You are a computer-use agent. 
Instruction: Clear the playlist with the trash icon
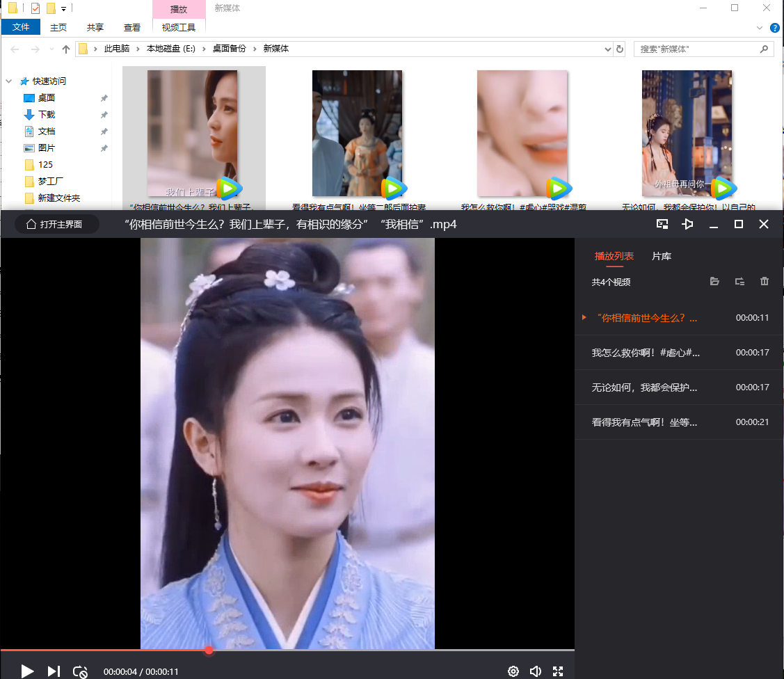tap(765, 282)
